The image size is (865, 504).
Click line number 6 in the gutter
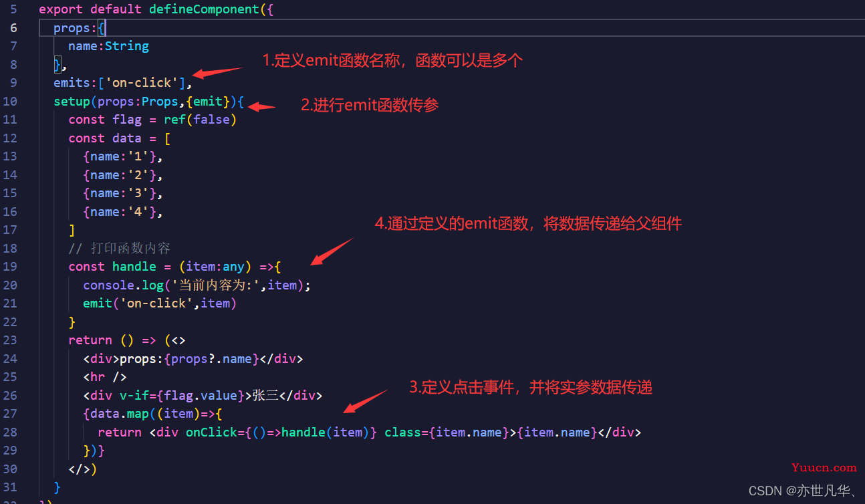click(x=13, y=28)
